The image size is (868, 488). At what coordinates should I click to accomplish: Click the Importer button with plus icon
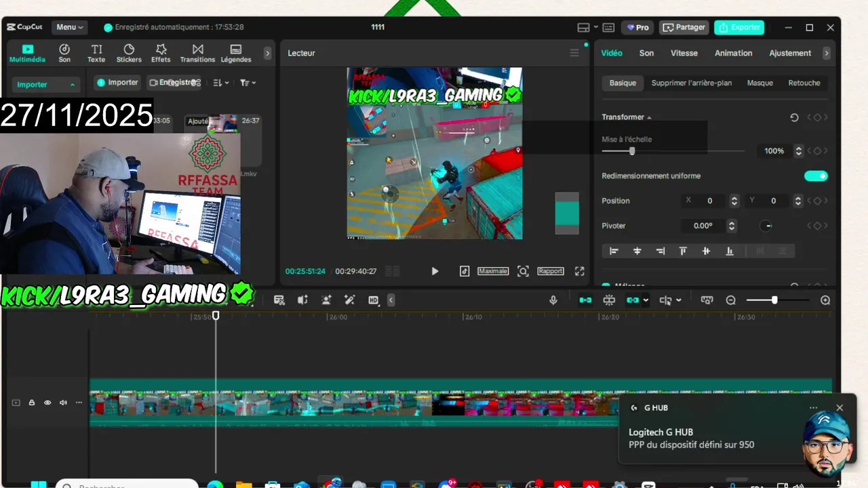117,83
